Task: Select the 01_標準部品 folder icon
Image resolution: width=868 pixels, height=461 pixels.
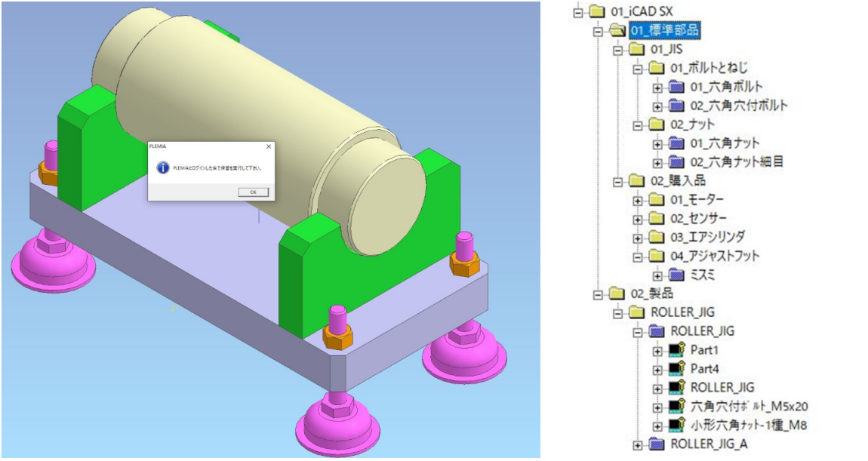Action: point(618,31)
